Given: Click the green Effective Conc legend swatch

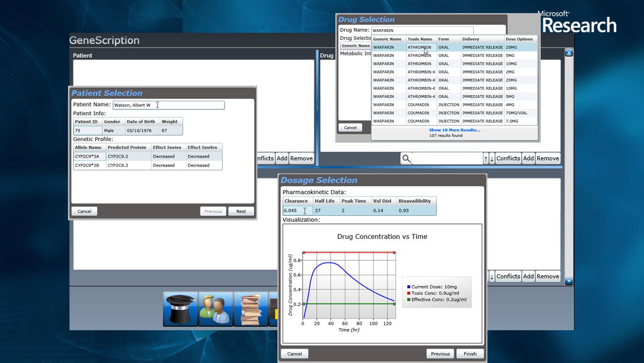Looking at the screenshot, I should [x=408, y=299].
